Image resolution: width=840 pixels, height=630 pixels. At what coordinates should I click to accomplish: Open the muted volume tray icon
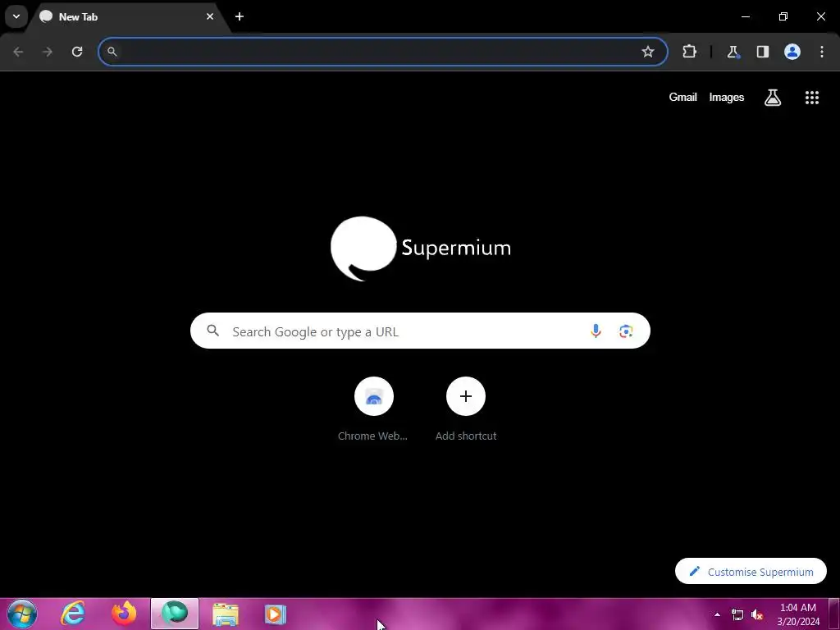click(x=757, y=614)
